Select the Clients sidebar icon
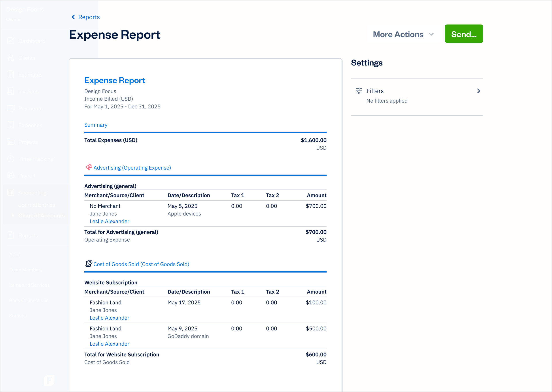Image resolution: width=552 pixels, height=392 pixels. tap(11, 58)
